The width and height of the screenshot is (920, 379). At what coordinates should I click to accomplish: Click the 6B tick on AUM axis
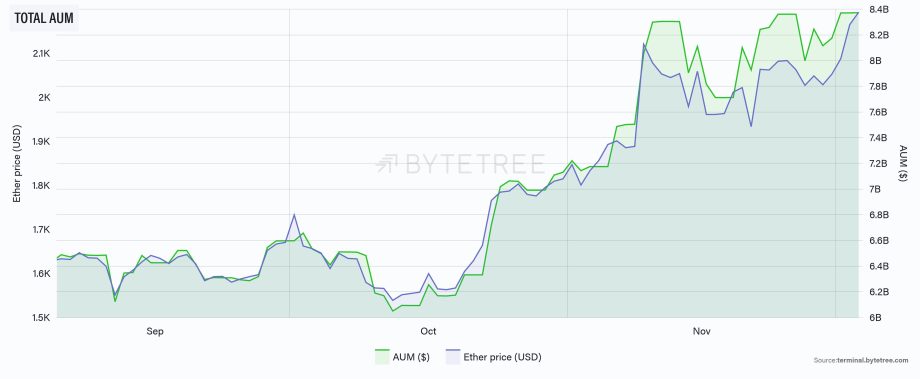(876, 317)
